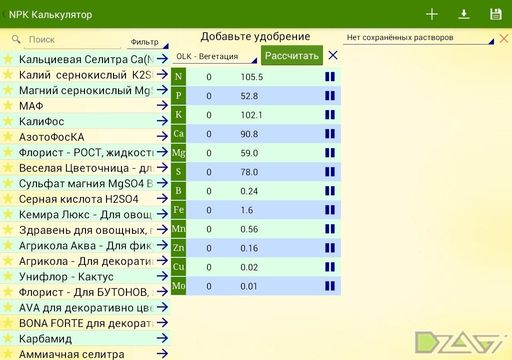Add Кальциевая Селитра with its arrow
Viewport: 512px width, 360px height.
click(x=162, y=59)
